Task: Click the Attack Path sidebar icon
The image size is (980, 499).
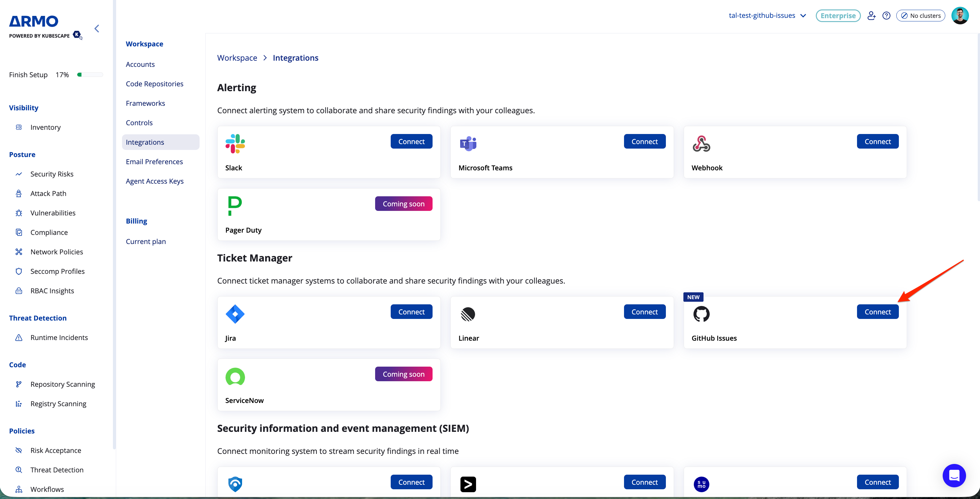Action: (x=18, y=193)
